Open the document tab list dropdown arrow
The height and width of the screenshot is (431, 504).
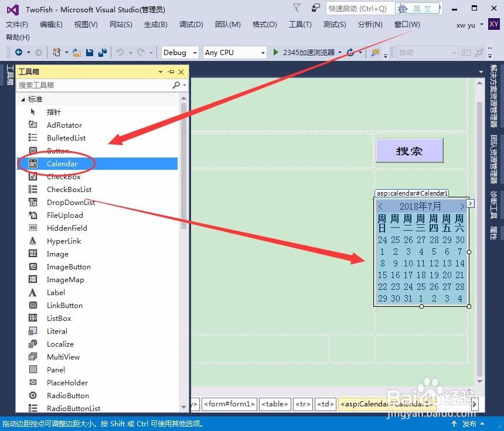481,71
